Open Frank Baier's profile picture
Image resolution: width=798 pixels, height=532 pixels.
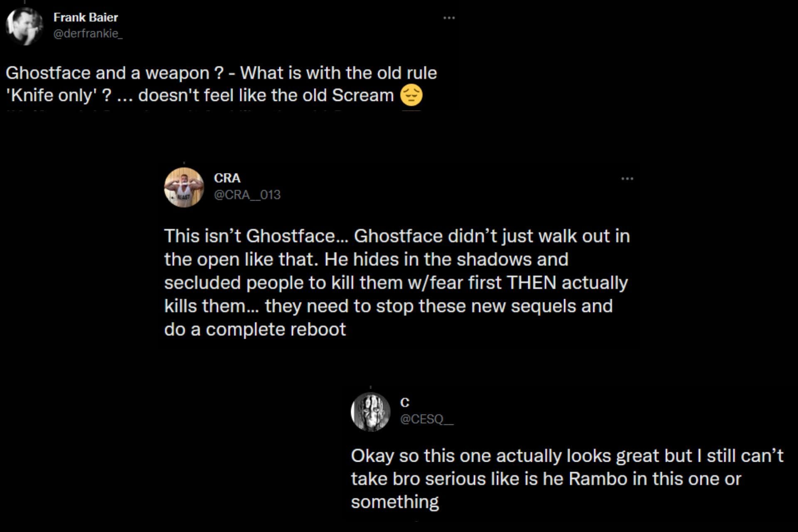[x=24, y=26]
